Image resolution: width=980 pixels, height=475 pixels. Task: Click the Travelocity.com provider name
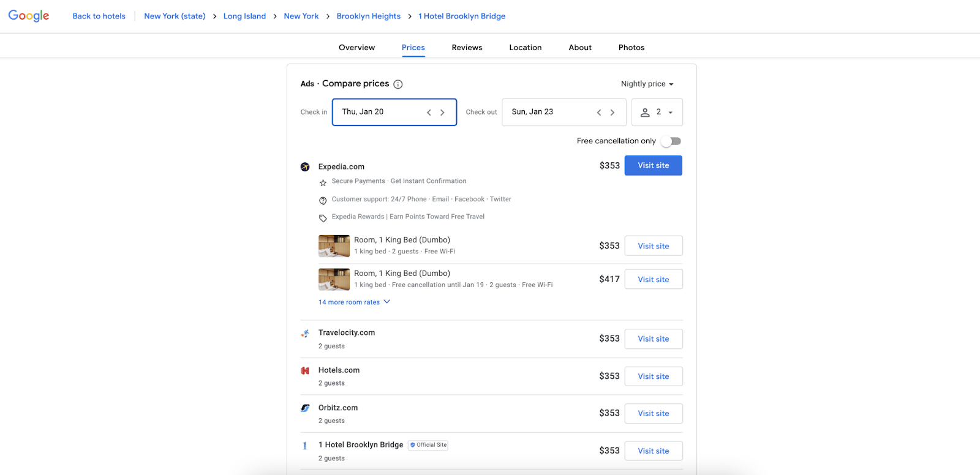[347, 333]
